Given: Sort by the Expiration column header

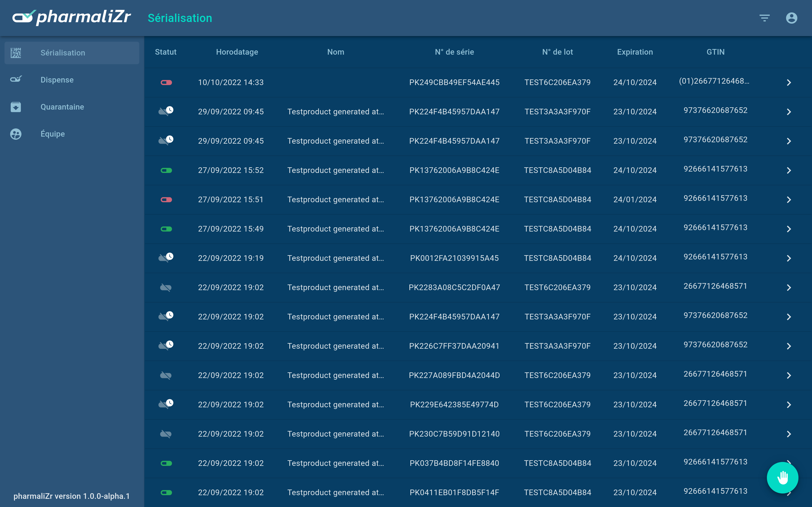Looking at the screenshot, I should point(635,52).
